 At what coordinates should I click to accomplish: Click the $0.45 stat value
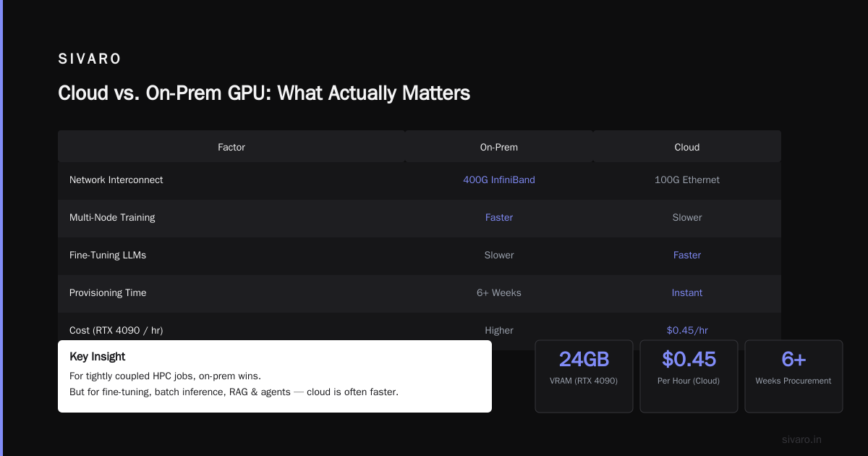(x=689, y=359)
